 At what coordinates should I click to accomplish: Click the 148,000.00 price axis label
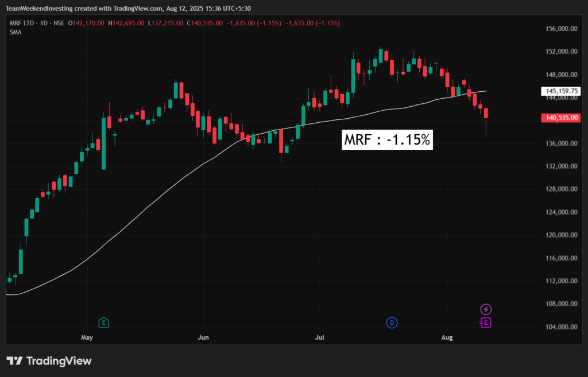pos(562,75)
